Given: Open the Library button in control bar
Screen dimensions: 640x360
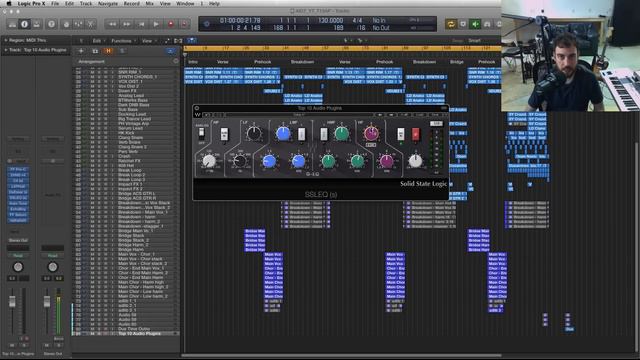Looking at the screenshot, I should pos(12,24).
